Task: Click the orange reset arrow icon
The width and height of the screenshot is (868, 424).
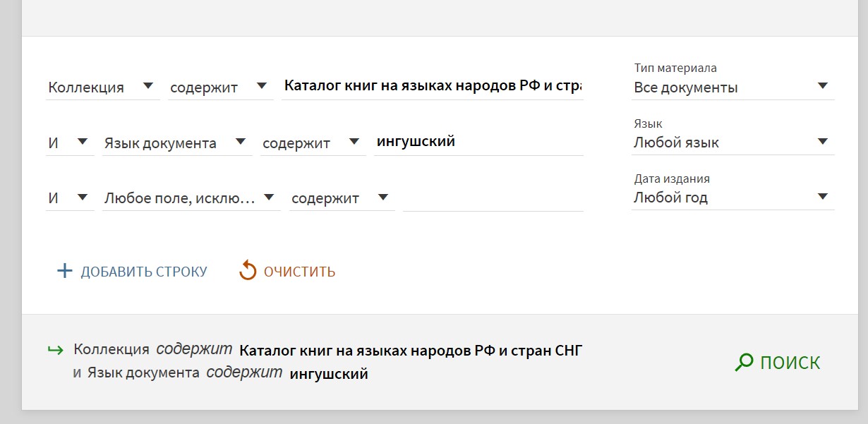Action: click(x=248, y=271)
